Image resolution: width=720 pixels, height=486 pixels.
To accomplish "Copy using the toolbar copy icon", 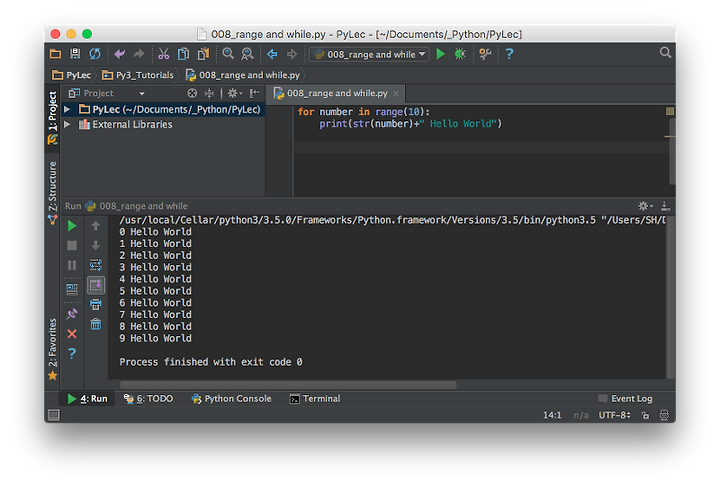I will (183, 54).
